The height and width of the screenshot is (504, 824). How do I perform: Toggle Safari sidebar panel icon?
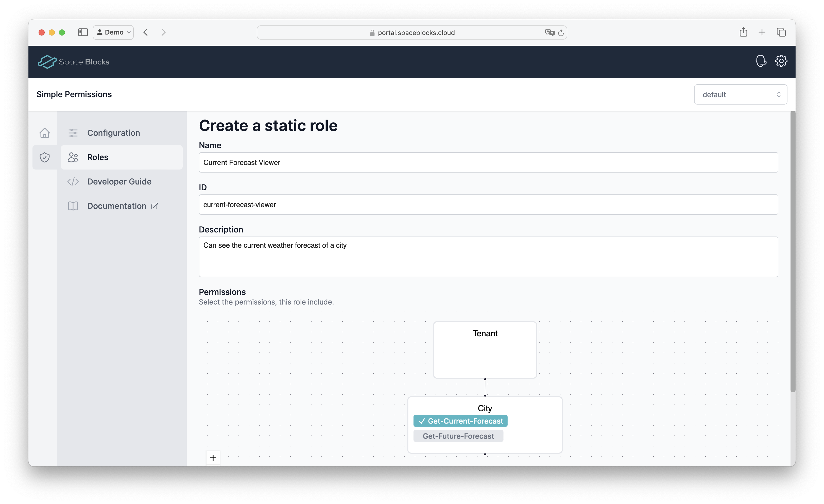pos(83,32)
